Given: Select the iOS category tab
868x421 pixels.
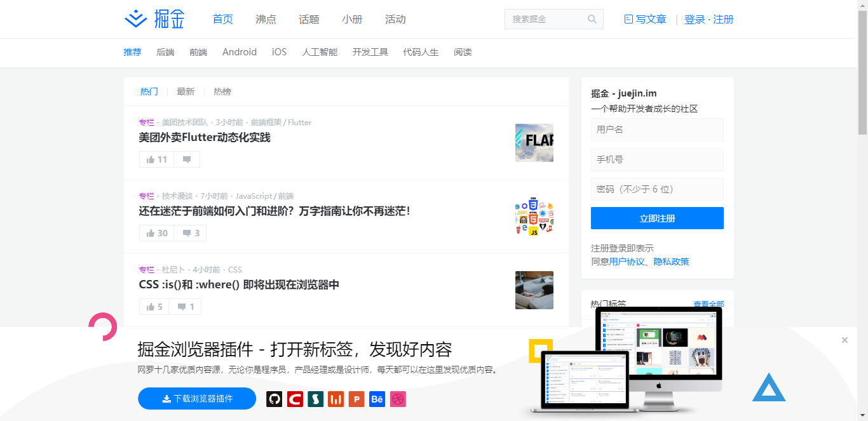Looking at the screenshot, I should coord(279,52).
